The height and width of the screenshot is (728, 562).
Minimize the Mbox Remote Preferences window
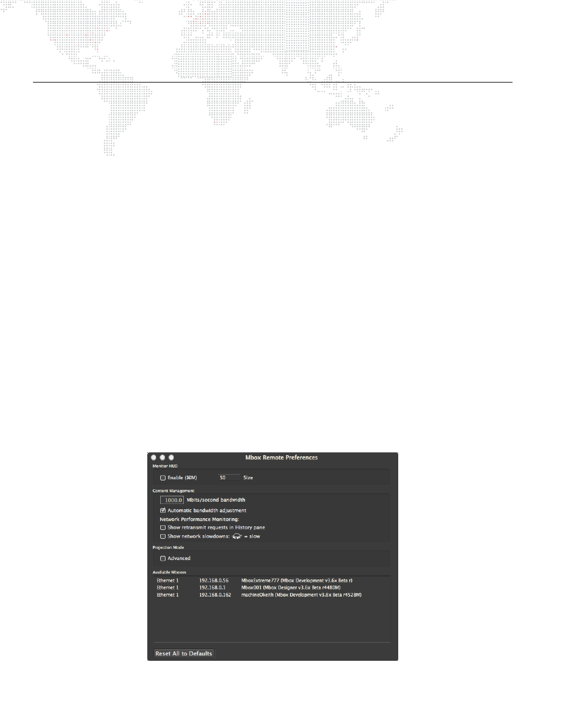[163, 457]
